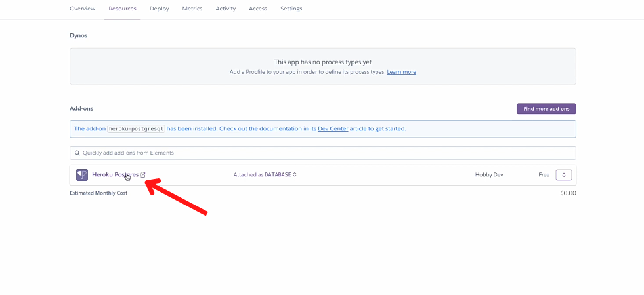The height and width of the screenshot is (295, 644).
Task: Click the Add-ons section heading
Action: pos(81,109)
